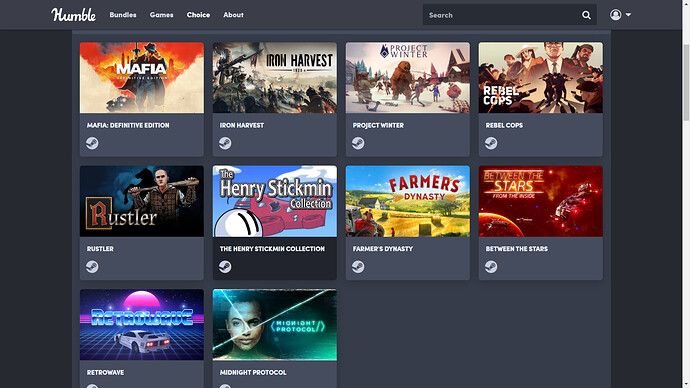This screenshot has height=388, width=690.
Task: Click the Steam icon under Iron Harvest
Action: 225,143
